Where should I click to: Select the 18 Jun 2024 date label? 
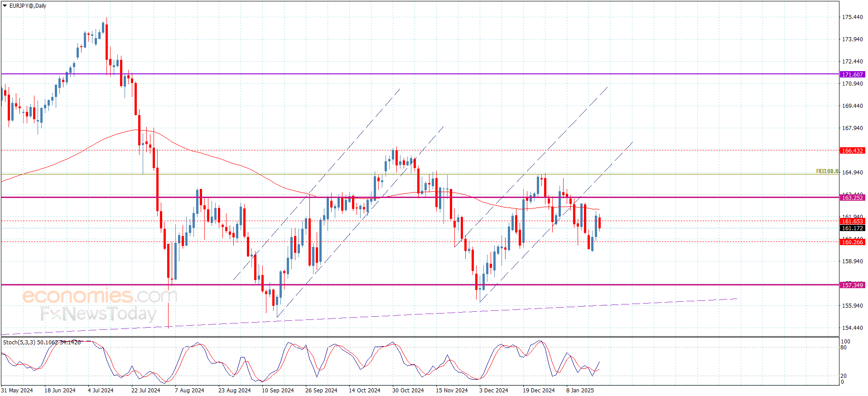(x=60, y=391)
